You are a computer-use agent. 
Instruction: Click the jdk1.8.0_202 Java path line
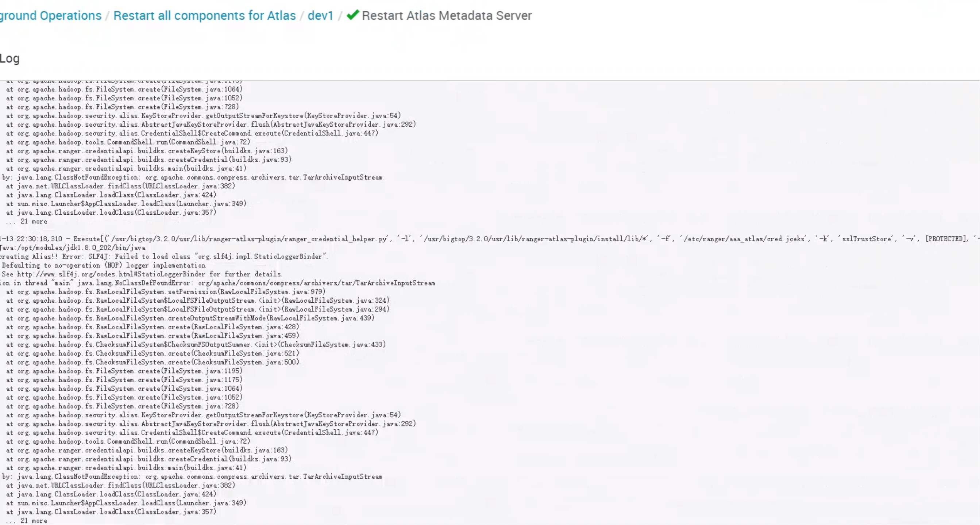(73, 248)
